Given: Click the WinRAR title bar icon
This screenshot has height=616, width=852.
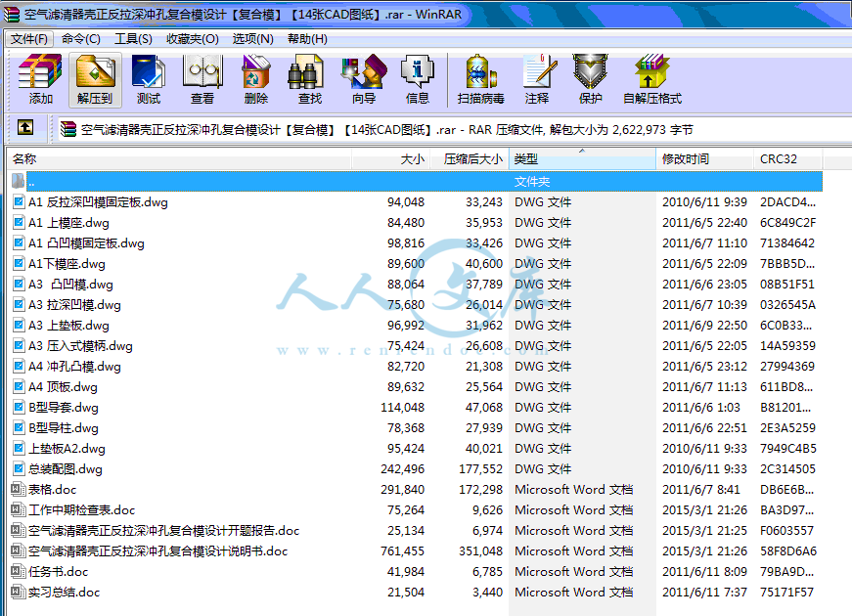Looking at the screenshot, I should [x=12, y=14].
